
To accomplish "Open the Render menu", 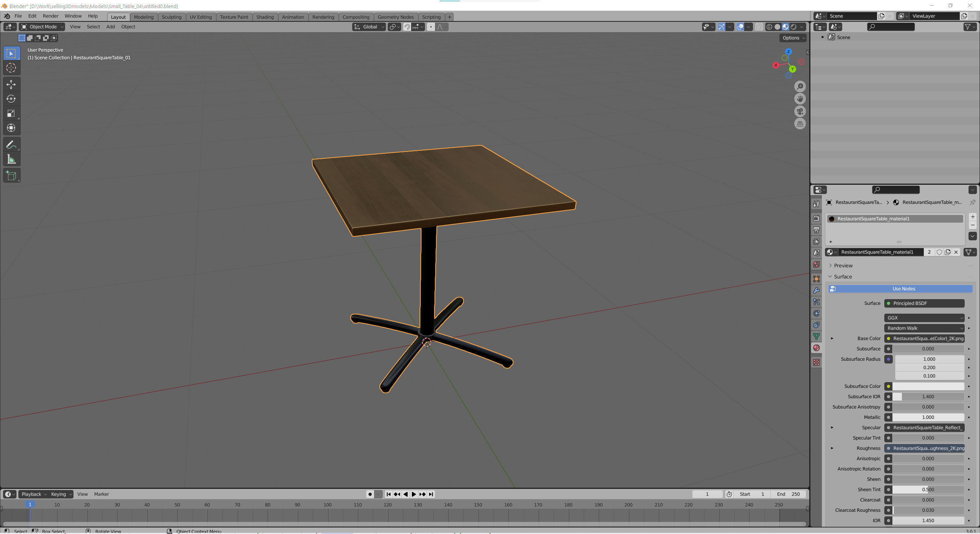I will pyautogui.click(x=51, y=16).
